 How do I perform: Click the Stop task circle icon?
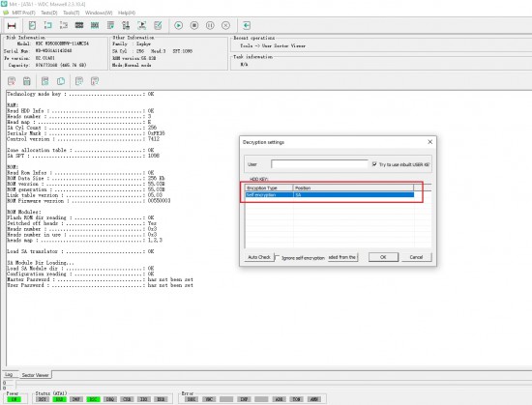[x=194, y=25]
